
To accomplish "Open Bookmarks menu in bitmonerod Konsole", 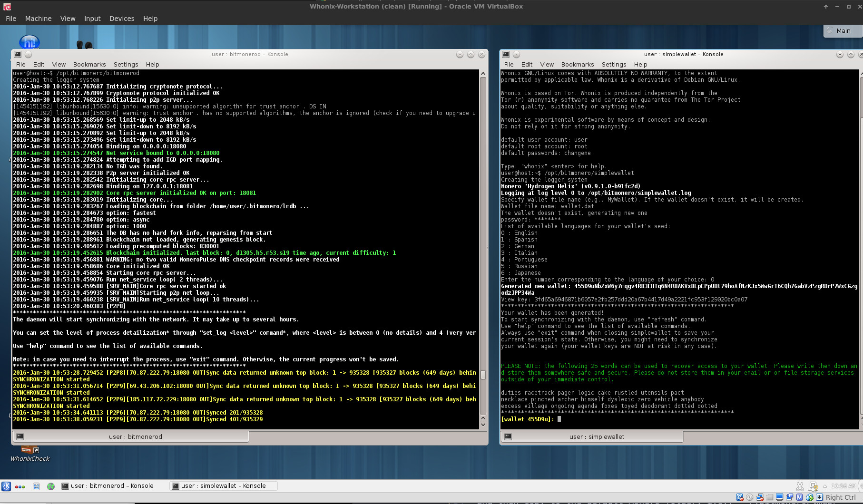I will click(x=89, y=65).
